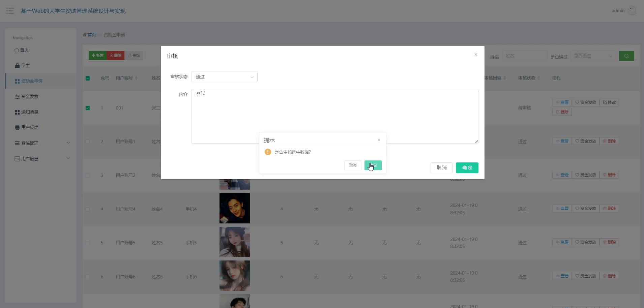Open 首页 in the navigation sidebar
Viewport: 644px width, 308px height.
pyautogui.click(x=41, y=50)
